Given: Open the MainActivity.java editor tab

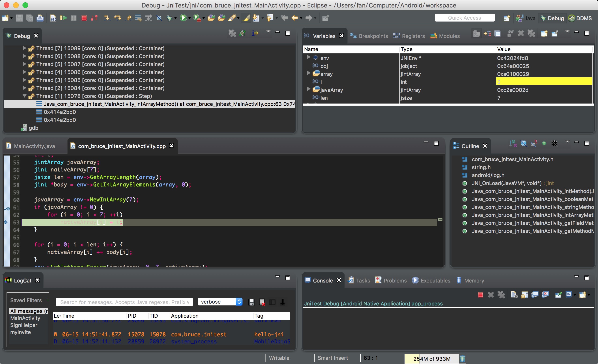Looking at the screenshot, I should point(34,146).
